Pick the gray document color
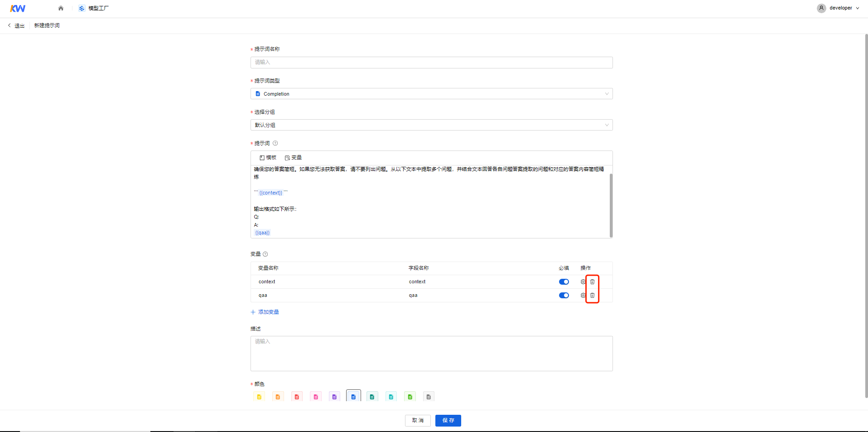 point(429,397)
